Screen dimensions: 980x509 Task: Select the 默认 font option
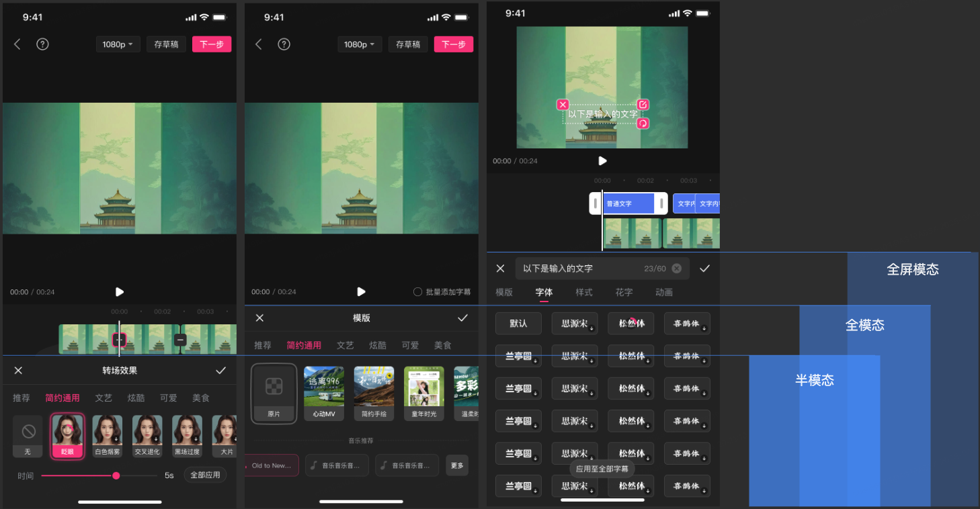518,324
